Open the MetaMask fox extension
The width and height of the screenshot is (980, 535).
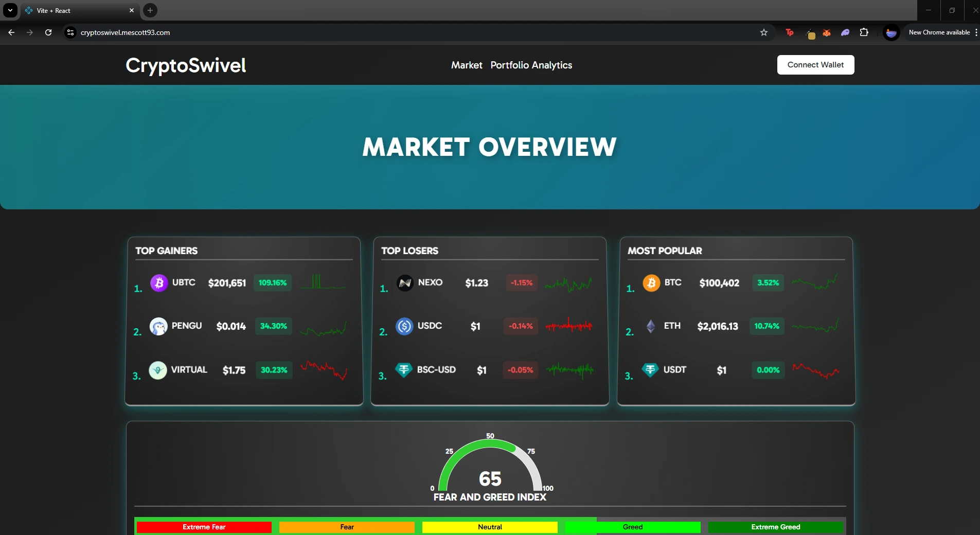point(827,32)
